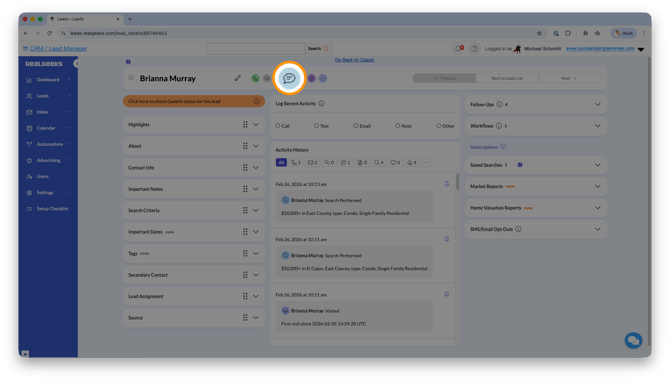Expand the Workflows panel

597,126
